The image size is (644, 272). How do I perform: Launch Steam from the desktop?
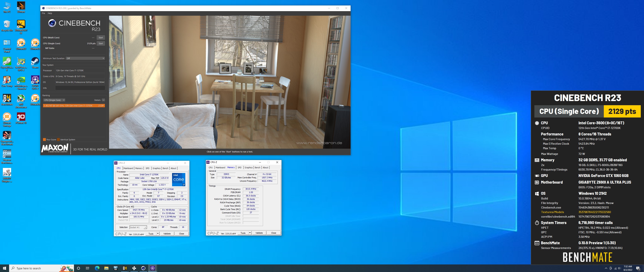[x=35, y=63]
